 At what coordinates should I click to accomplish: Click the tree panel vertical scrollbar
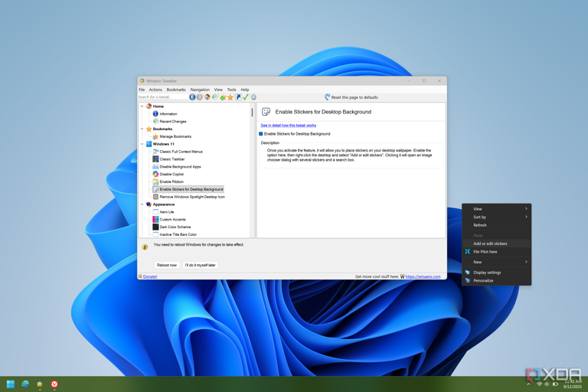pyautogui.click(x=252, y=113)
